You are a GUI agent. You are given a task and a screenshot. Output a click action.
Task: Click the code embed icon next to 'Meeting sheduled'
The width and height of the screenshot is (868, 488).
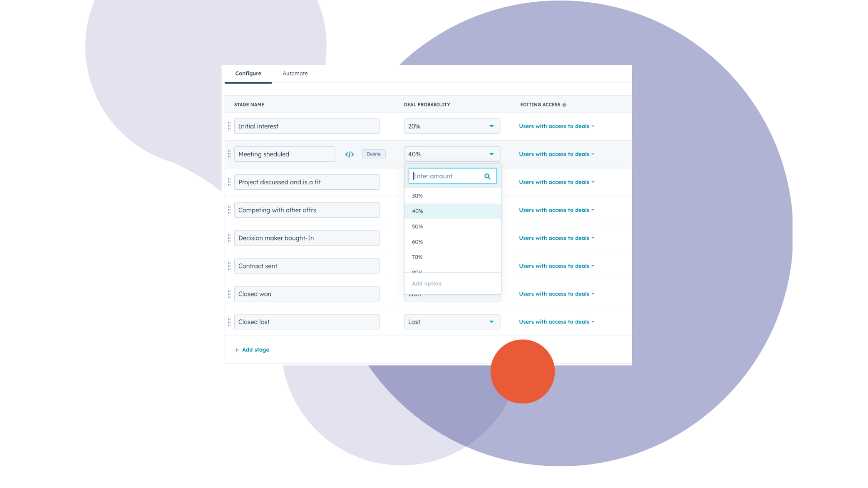[350, 155]
